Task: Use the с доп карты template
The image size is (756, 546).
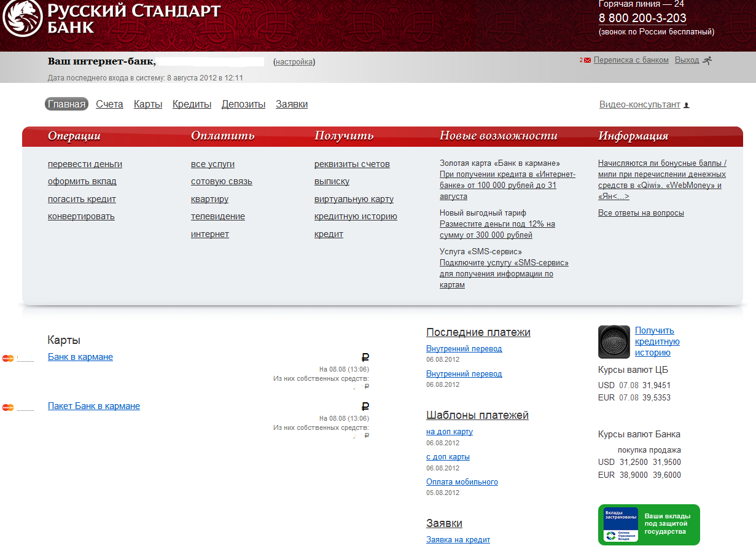Action: tap(448, 457)
